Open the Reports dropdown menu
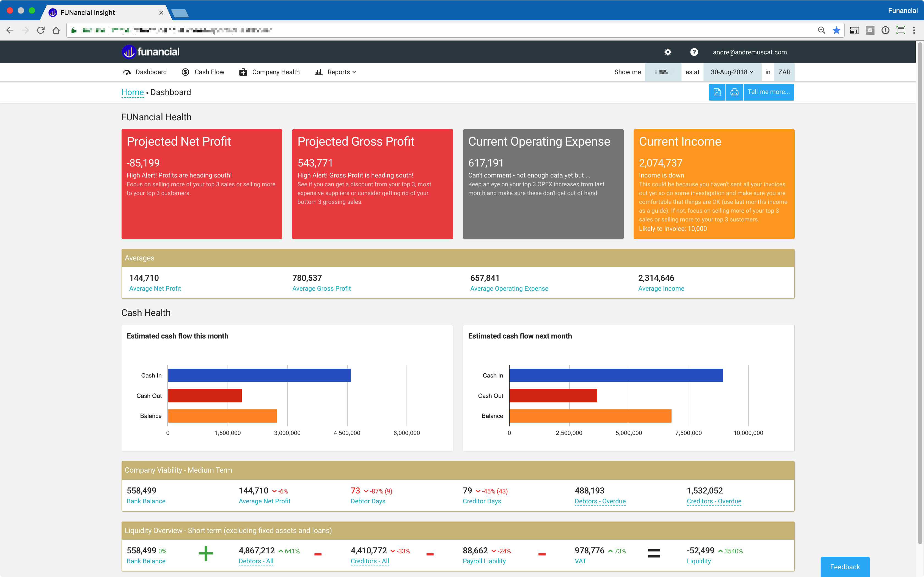Screen dimensions: 924x577 pos(335,72)
